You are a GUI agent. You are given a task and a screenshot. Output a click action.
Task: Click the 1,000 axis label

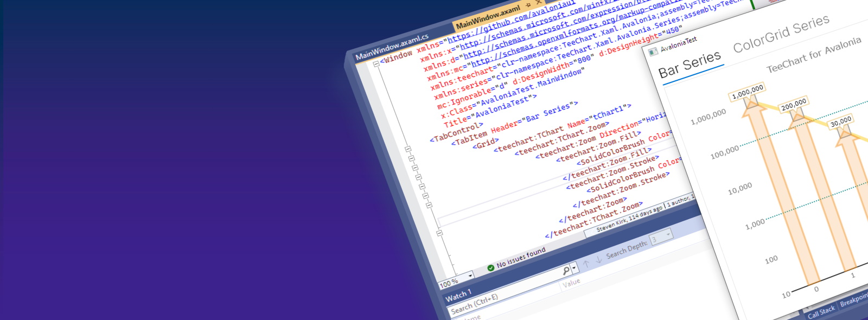point(755,223)
